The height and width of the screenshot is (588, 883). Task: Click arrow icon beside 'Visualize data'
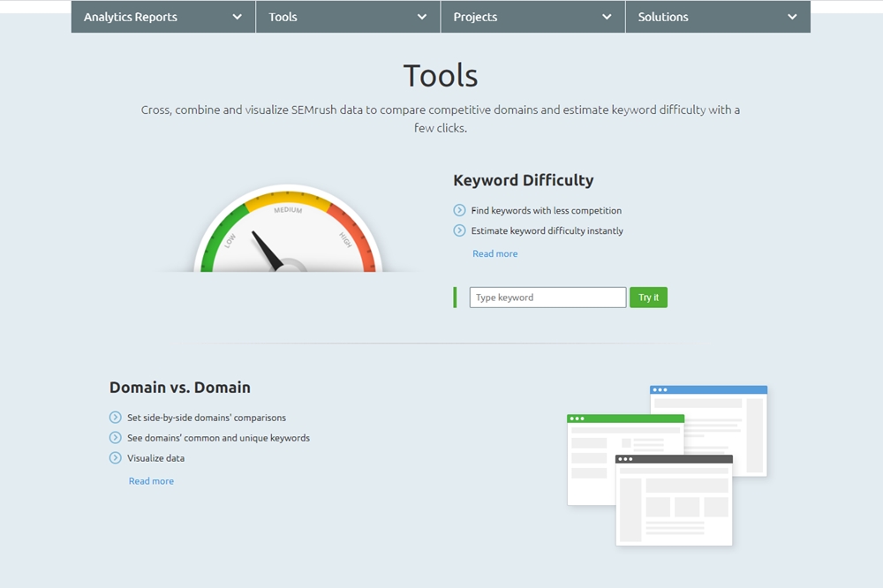(x=116, y=458)
